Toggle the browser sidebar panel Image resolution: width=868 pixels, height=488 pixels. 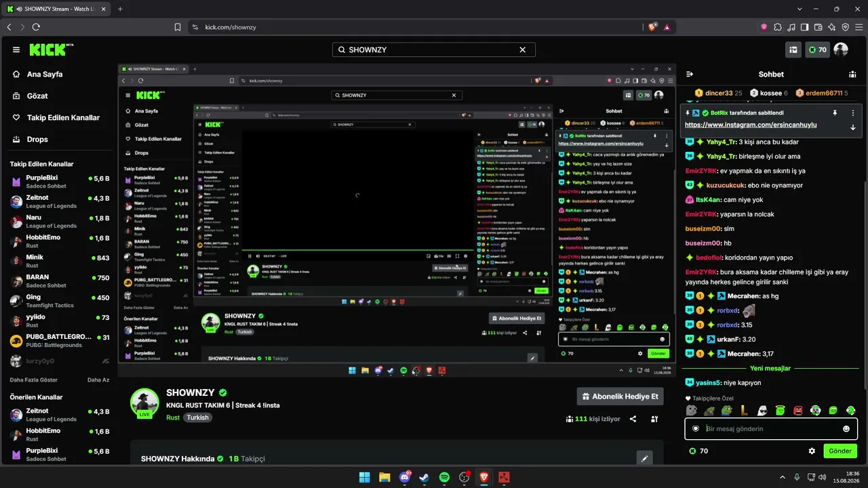click(x=805, y=27)
